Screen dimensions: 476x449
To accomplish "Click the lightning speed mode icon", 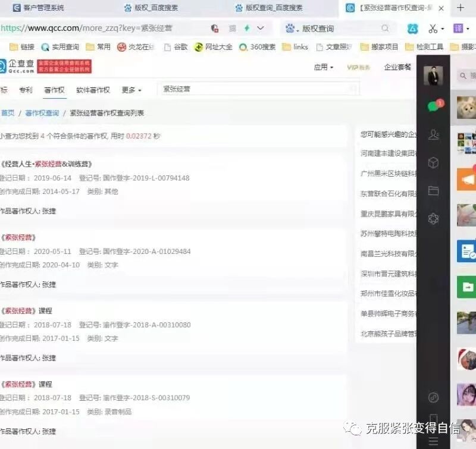I will coord(247,28).
